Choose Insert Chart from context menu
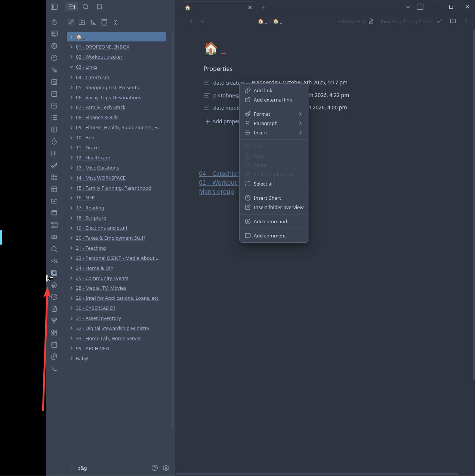Viewport: 475px width, 476px height. (x=267, y=198)
